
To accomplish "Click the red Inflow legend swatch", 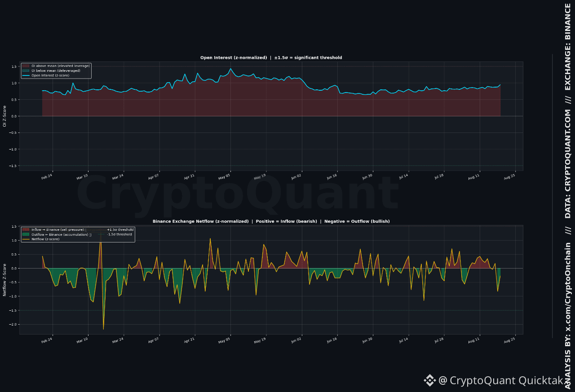I will coord(26,229).
